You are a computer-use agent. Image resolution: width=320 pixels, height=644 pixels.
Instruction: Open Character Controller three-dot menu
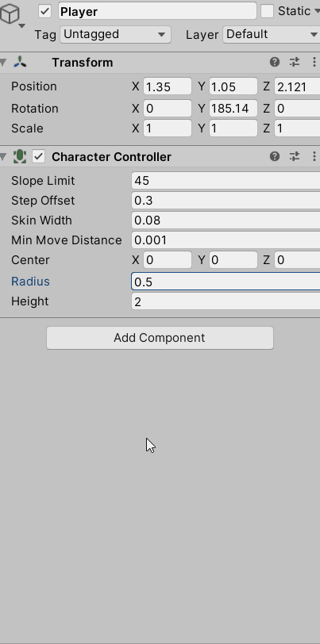pyautogui.click(x=314, y=156)
